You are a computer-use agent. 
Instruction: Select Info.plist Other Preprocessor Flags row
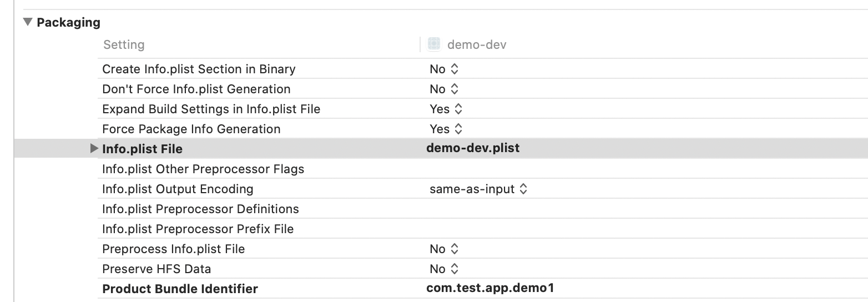click(x=203, y=169)
